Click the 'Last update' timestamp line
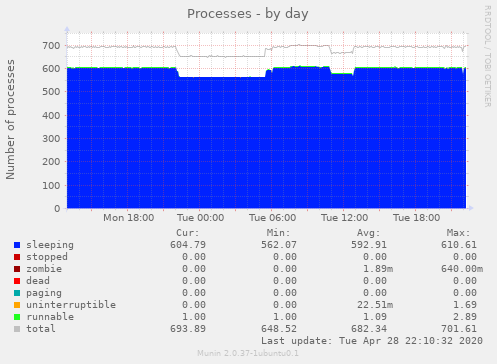This screenshot has width=497, height=364. 372,341
